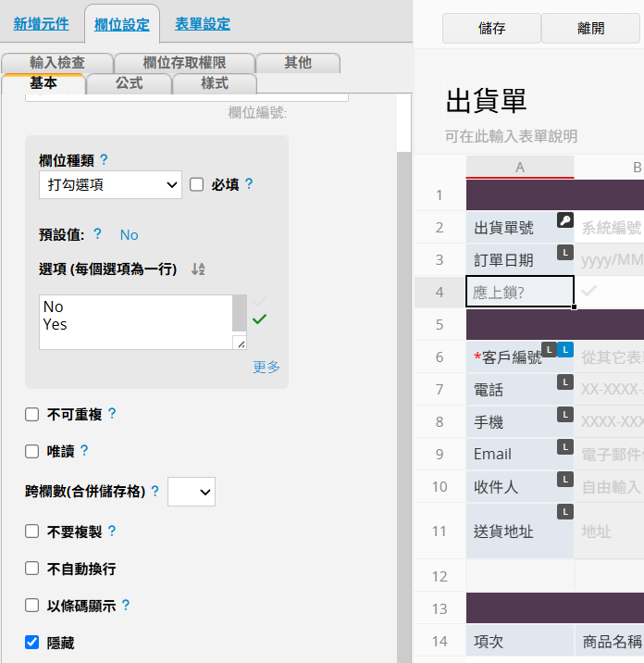Click the green checkmark next to Yes option
This screenshot has width=644, height=663.
click(259, 319)
